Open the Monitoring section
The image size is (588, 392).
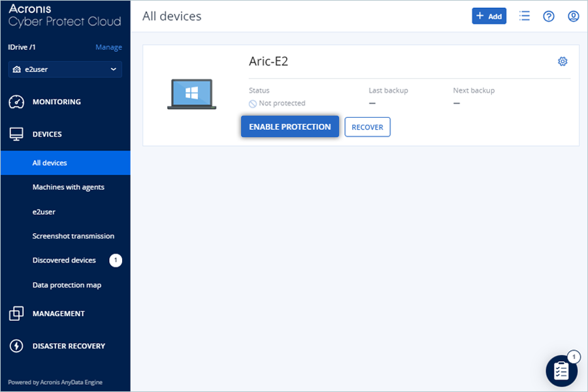click(x=57, y=102)
